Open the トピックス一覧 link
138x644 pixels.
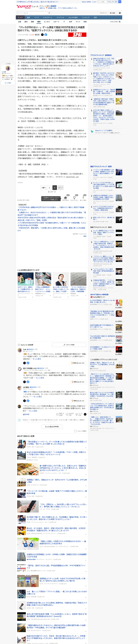click(115, 22)
